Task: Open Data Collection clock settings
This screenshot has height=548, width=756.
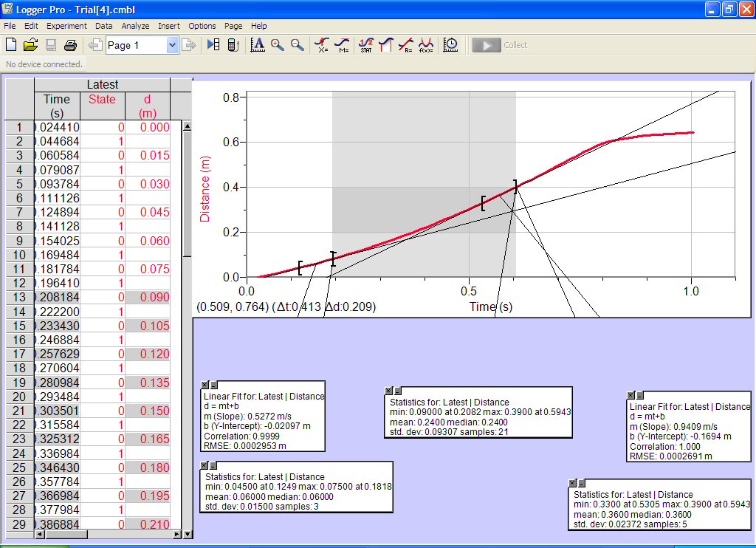Action: coord(450,45)
